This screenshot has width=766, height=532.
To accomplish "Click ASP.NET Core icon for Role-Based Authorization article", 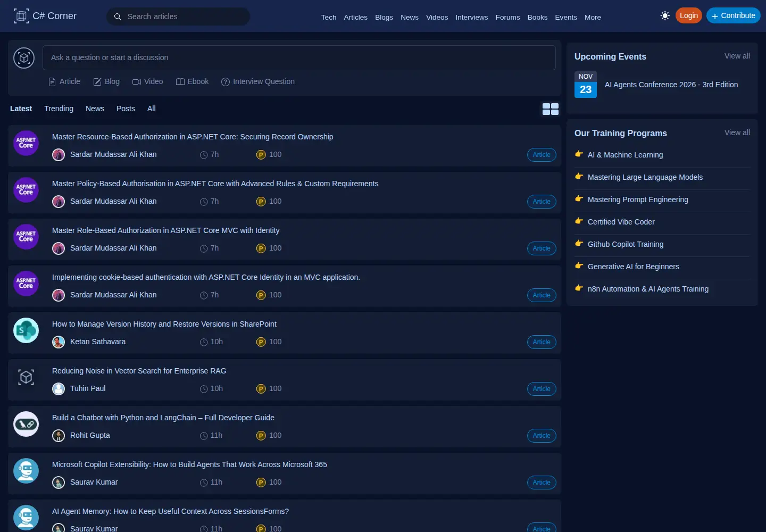I will click(26, 237).
